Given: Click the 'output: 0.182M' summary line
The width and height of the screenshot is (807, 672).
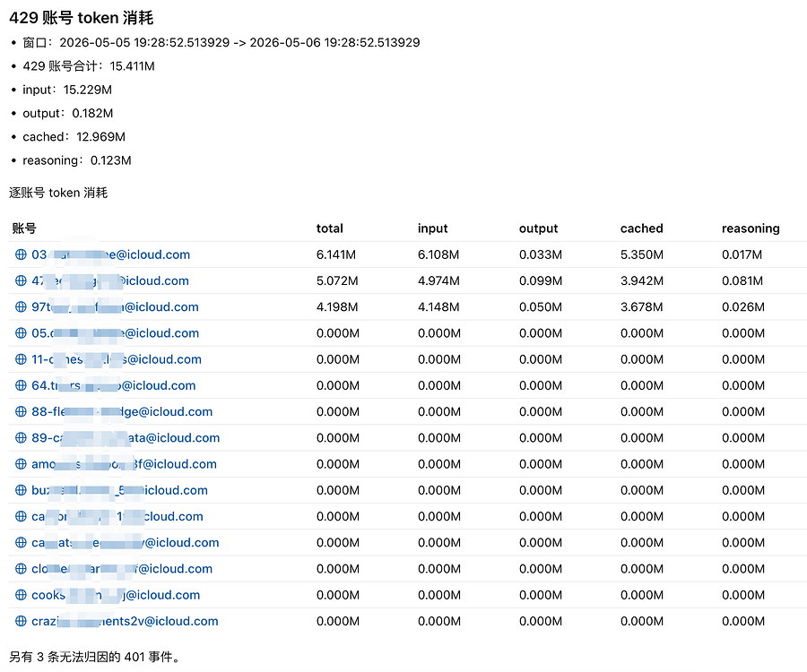Looking at the screenshot, I should point(67,113).
